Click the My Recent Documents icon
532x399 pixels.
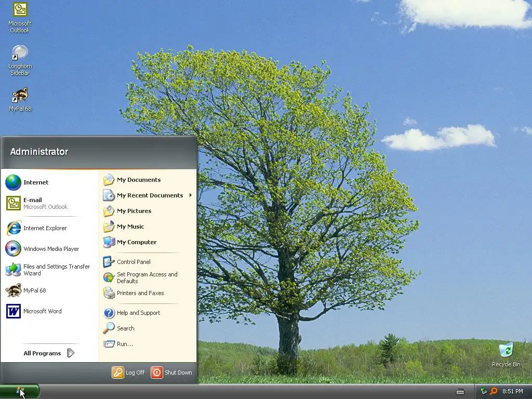tap(109, 195)
